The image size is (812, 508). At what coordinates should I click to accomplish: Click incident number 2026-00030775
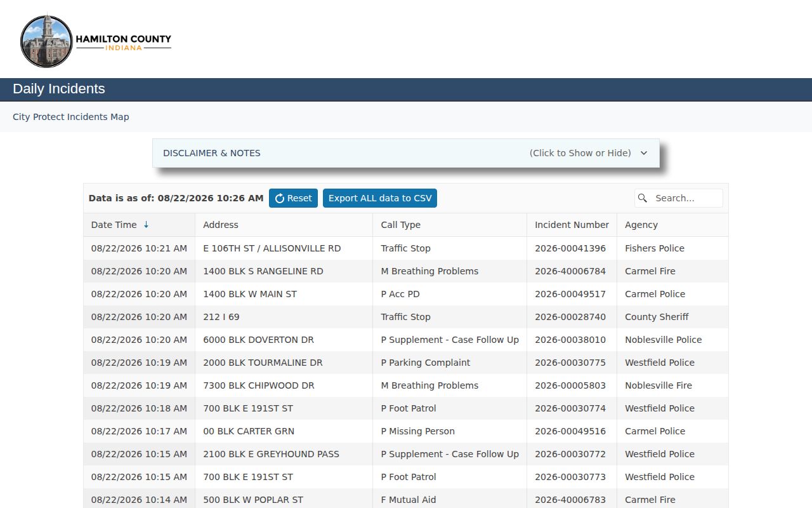[x=570, y=363]
